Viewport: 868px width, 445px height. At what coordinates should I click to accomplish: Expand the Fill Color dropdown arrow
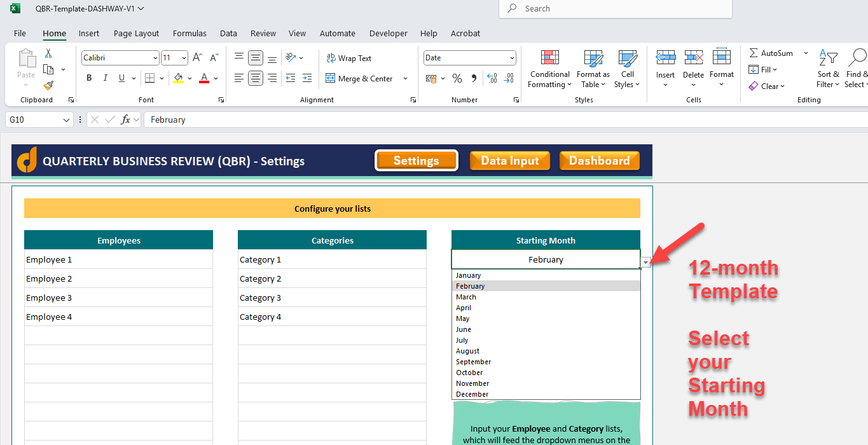tap(189, 78)
